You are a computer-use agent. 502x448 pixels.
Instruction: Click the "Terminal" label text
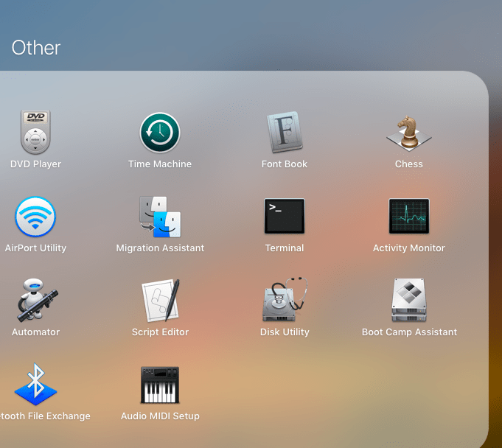coord(285,248)
